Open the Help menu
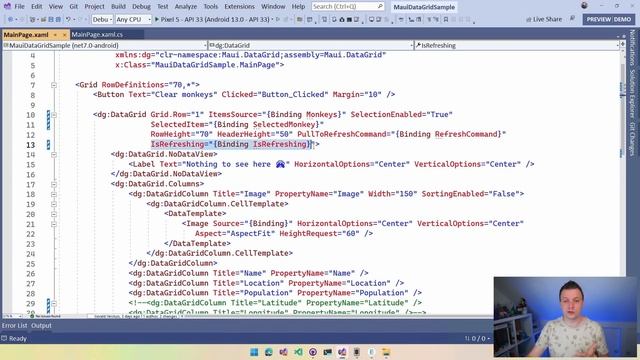This screenshot has width=640, height=360. click(x=298, y=7)
